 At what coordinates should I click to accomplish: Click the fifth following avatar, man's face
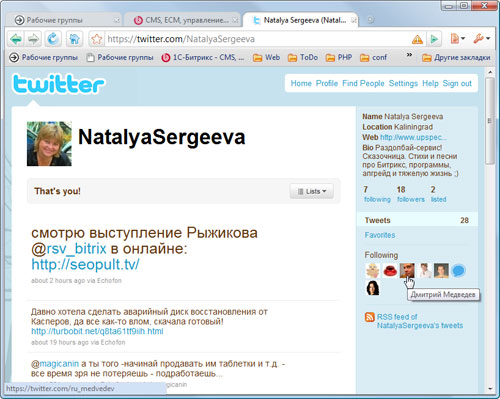pyautogui.click(x=441, y=270)
